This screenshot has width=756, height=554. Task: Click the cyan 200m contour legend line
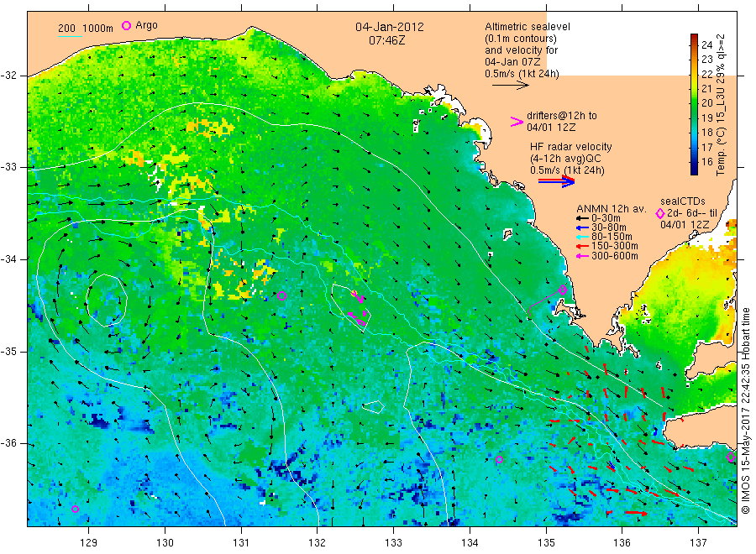pyautogui.click(x=70, y=35)
